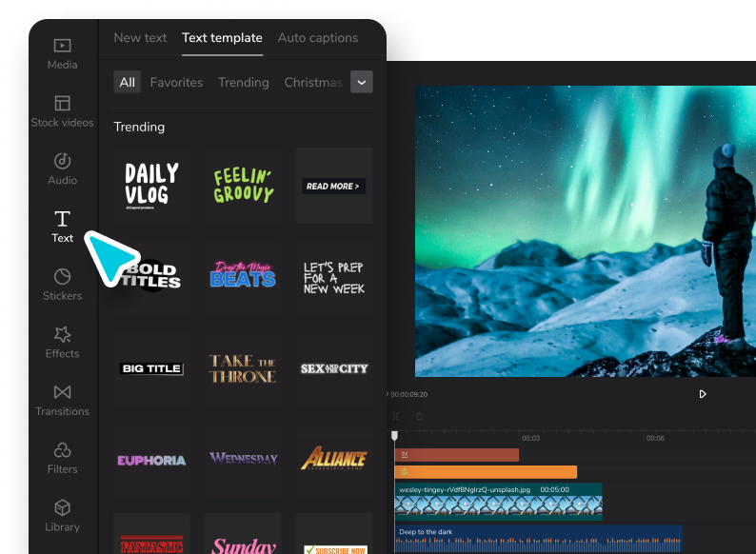Select the red text clip on timeline
This screenshot has width=756, height=554.
(x=457, y=455)
